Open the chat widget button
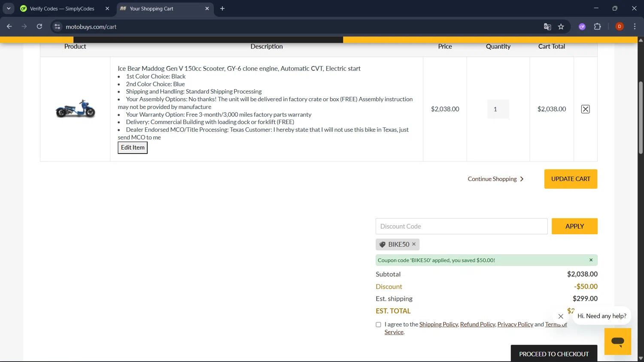644x362 pixels. tap(618, 341)
